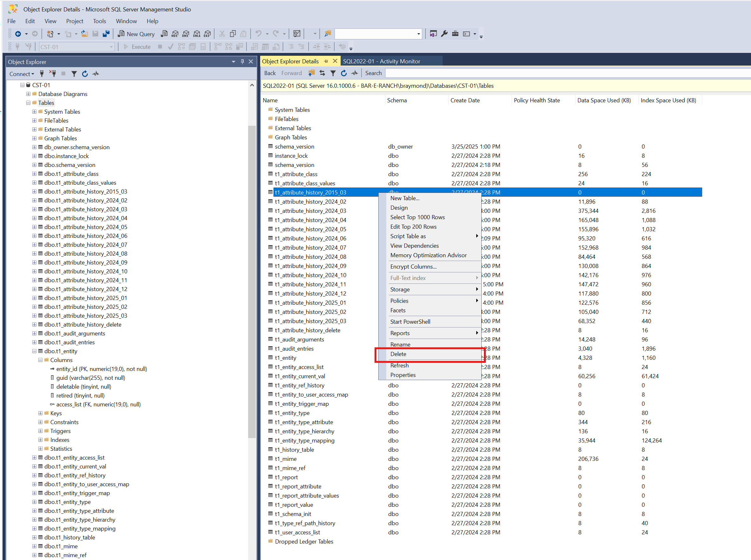Click the Find in Files toolbar icon
Image resolution: width=751 pixels, height=560 pixels.
click(x=328, y=34)
